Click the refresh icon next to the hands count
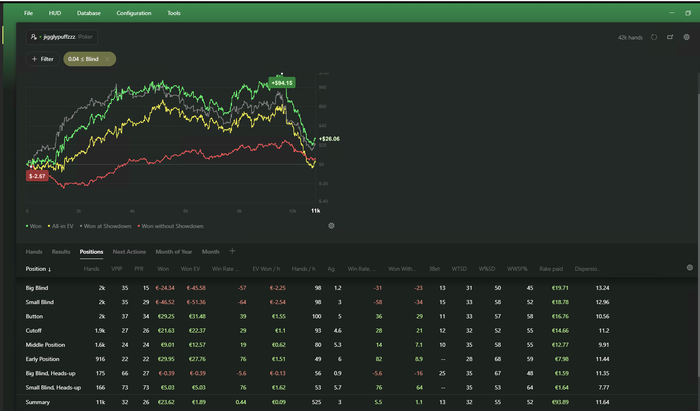This screenshot has height=411, width=700. click(x=653, y=37)
